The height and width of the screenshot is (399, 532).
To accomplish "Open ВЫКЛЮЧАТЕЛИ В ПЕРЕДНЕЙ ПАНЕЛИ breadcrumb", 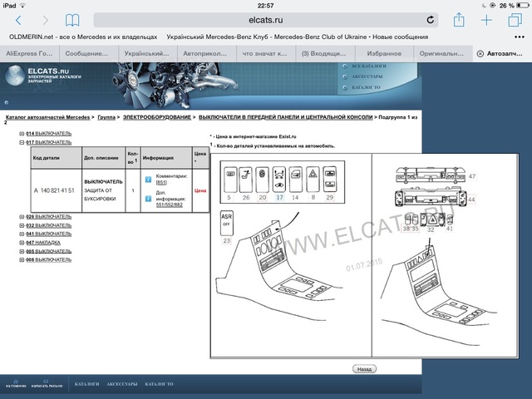I will click(x=286, y=117).
